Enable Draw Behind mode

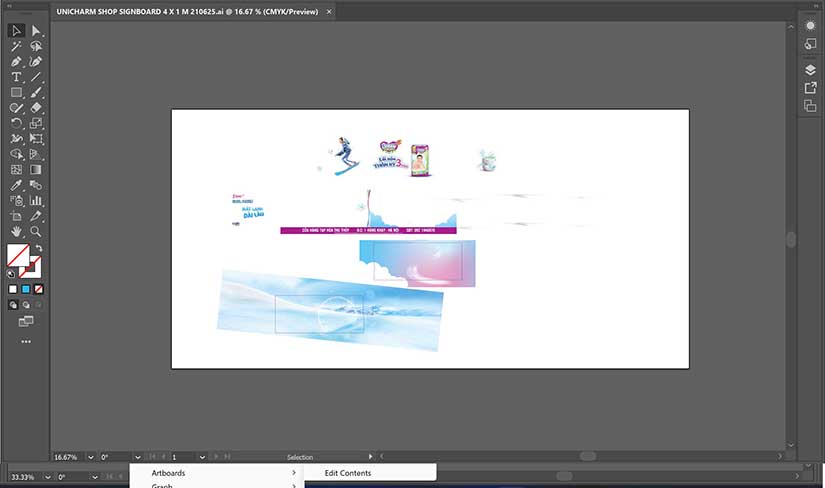(26, 305)
